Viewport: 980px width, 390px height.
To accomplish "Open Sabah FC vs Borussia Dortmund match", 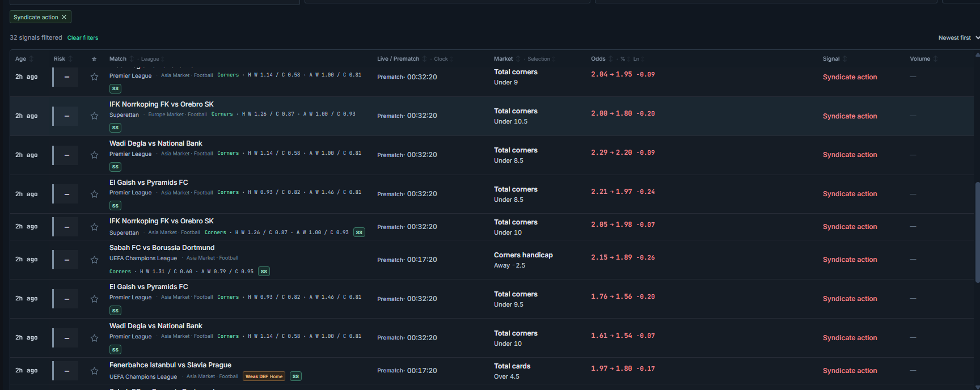I will (162, 248).
